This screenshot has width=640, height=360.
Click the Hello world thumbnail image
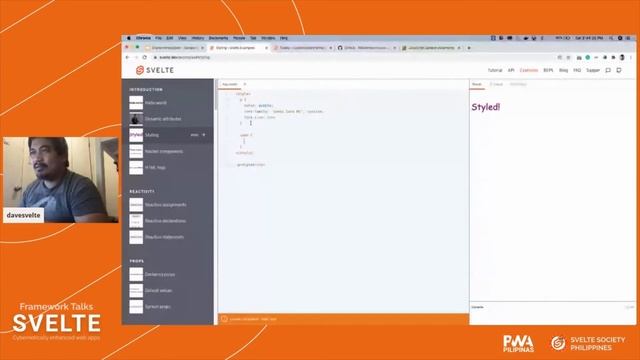tap(136, 103)
